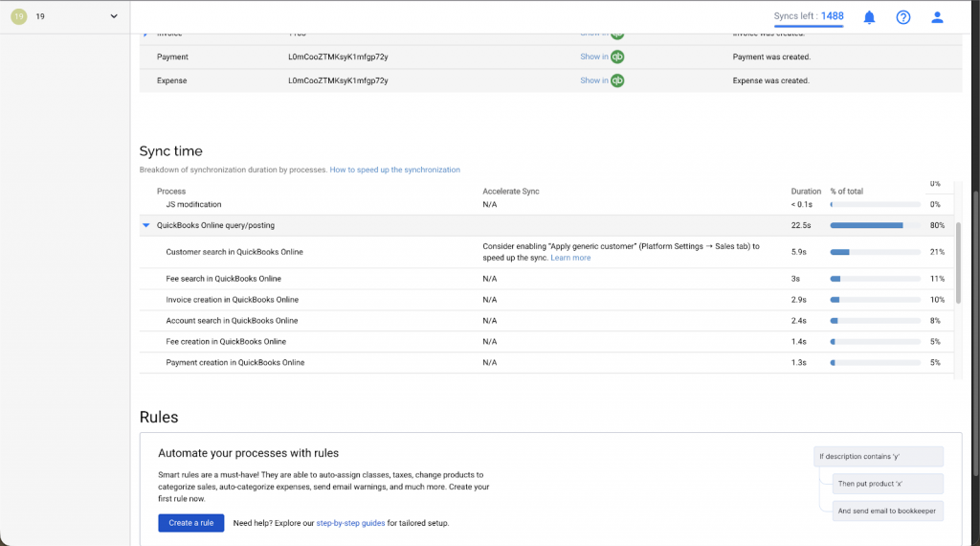The image size is (980, 546).
Task: Open the help question mark icon
Action: pyautogui.click(x=902, y=17)
